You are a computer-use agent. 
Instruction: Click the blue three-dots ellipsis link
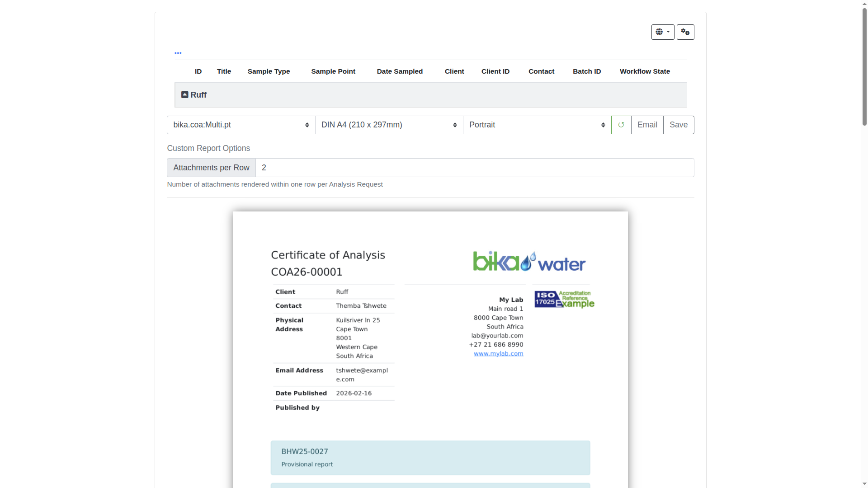(178, 53)
